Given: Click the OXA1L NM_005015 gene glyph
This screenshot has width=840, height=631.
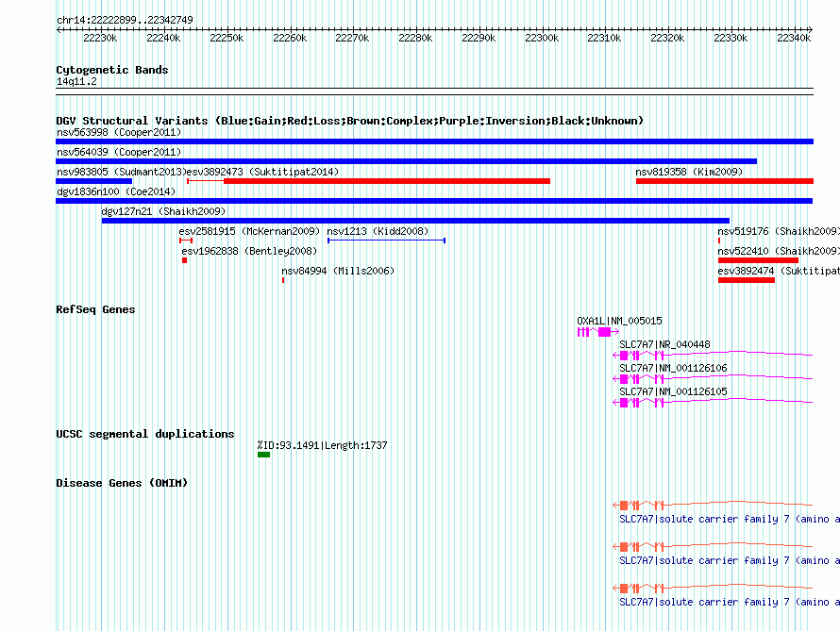Looking at the screenshot, I should [x=597, y=332].
